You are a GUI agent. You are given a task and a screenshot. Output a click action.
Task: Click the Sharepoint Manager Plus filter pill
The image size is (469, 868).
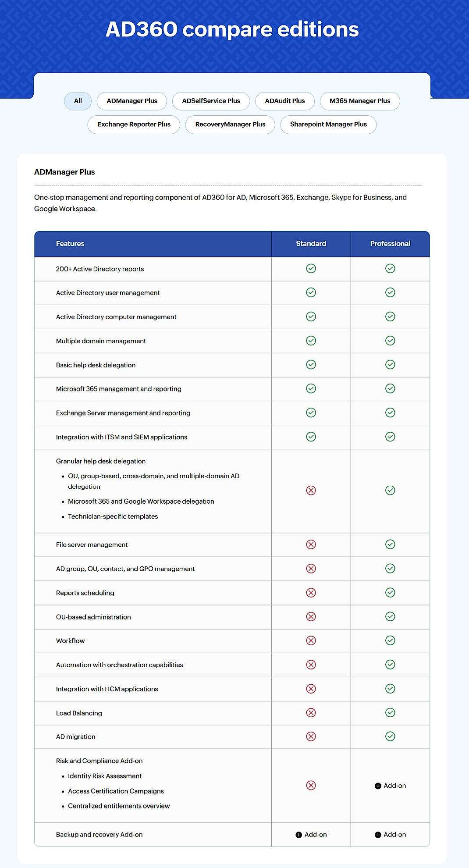coord(328,125)
